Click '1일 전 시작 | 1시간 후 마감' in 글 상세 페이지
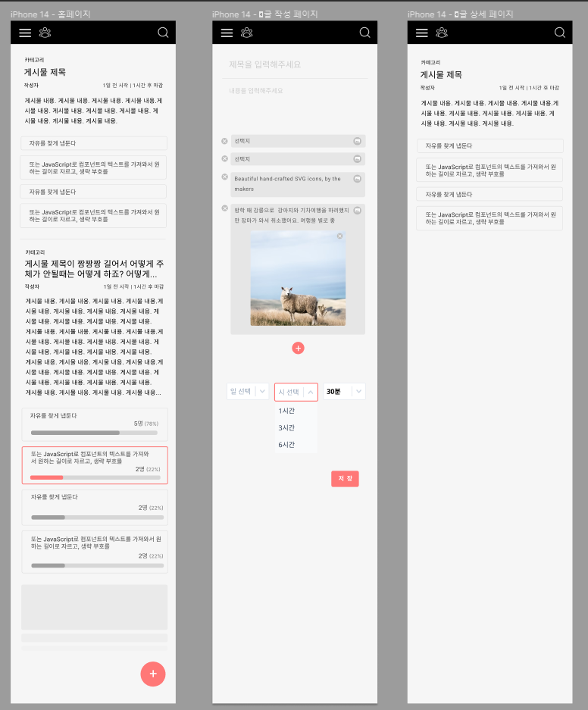 point(529,88)
